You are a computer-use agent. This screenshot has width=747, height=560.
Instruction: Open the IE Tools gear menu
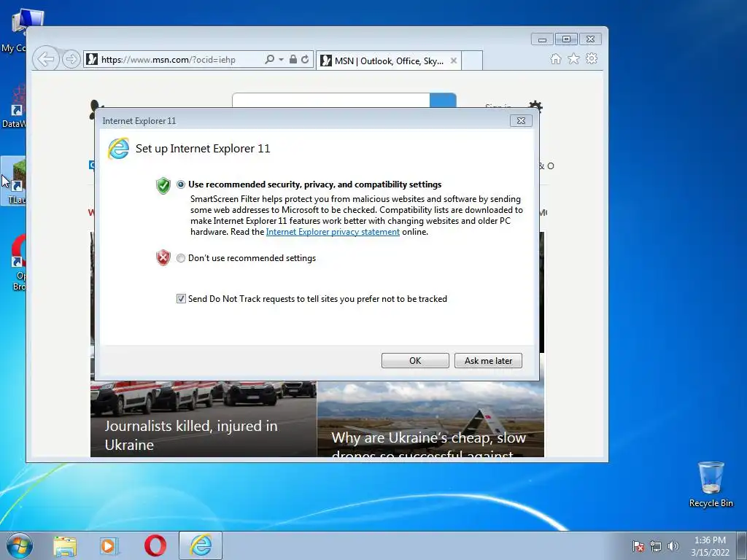[592, 58]
